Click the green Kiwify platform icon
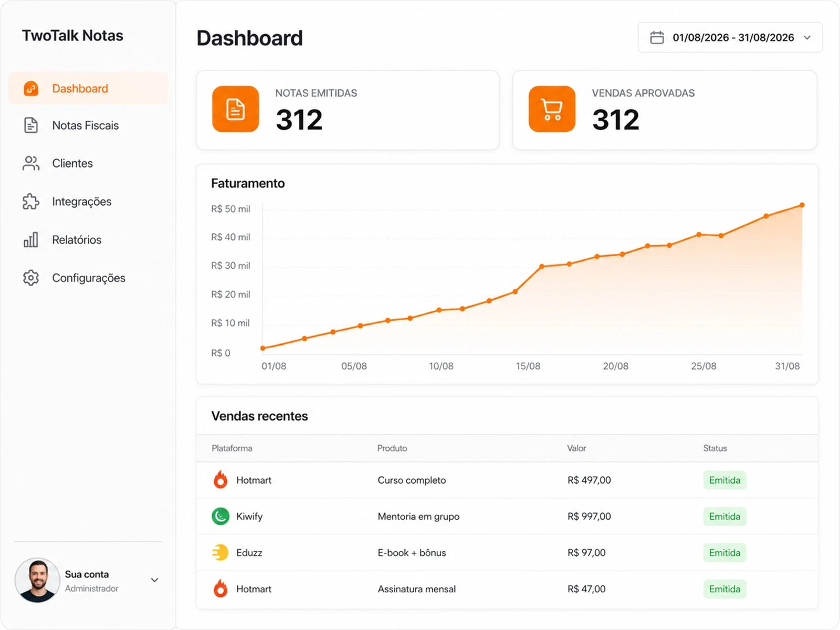The width and height of the screenshot is (840, 630). [220, 516]
